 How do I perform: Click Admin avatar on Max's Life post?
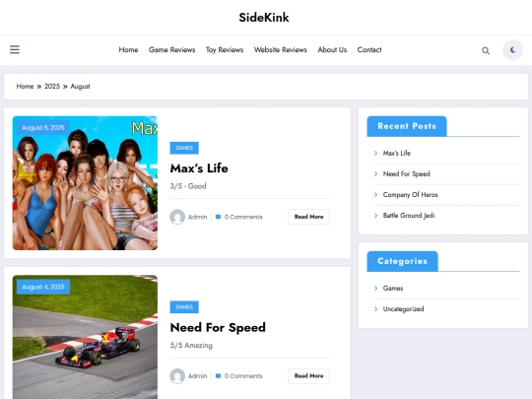(x=177, y=217)
